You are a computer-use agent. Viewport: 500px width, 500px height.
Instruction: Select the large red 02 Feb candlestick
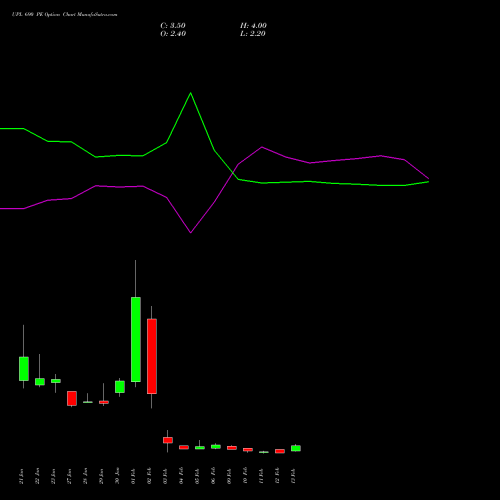pos(152,356)
